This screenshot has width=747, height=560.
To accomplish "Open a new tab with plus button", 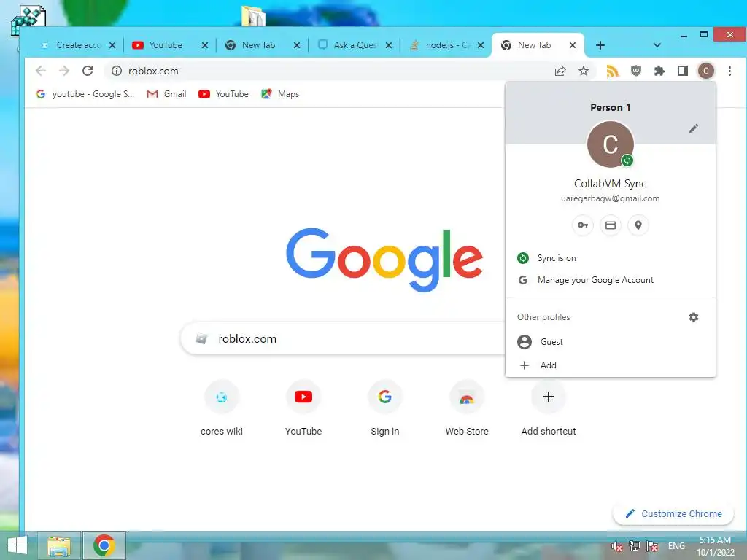I will click(x=600, y=45).
